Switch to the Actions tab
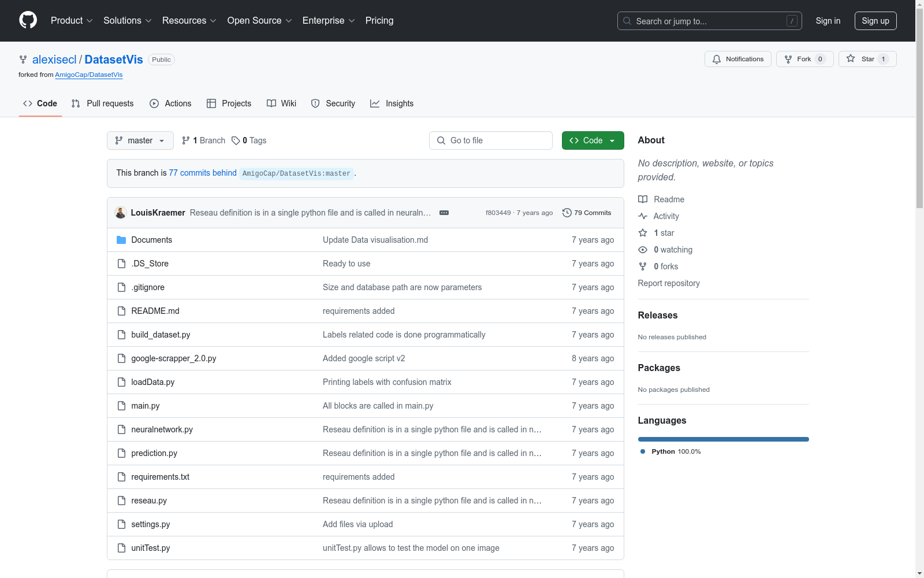 (x=170, y=103)
